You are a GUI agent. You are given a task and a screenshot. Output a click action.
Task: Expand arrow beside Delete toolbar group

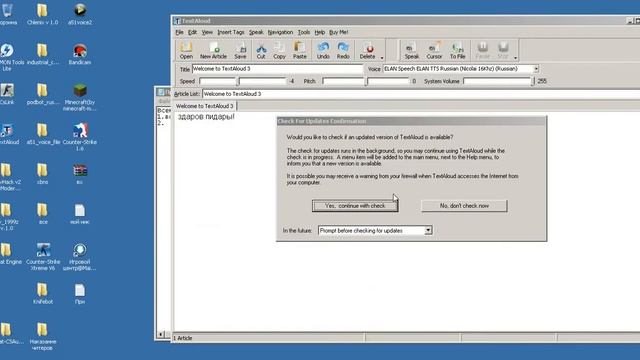pyautogui.click(x=382, y=58)
